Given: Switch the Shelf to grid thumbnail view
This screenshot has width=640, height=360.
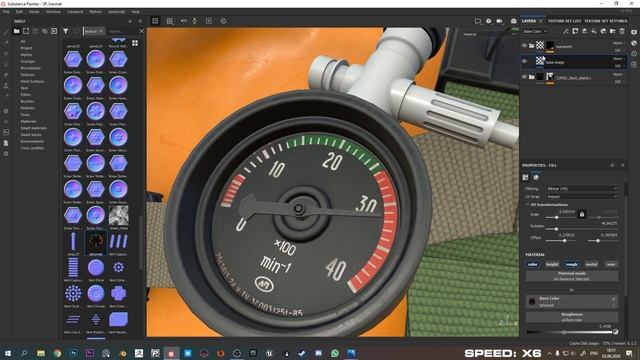Looking at the screenshot, I should tap(135, 43).
